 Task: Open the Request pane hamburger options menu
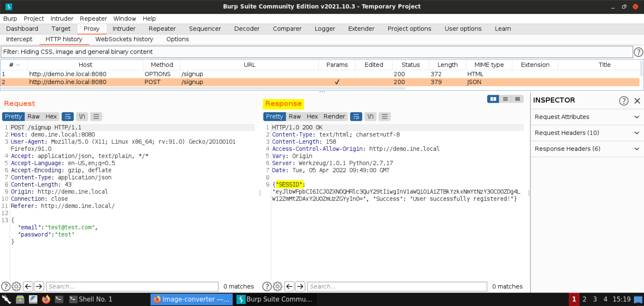96,117
